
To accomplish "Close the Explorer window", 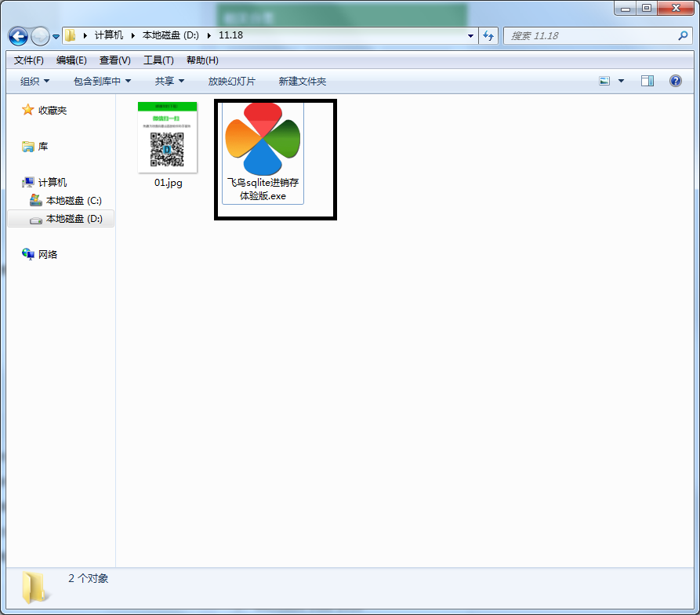I will (676, 8).
